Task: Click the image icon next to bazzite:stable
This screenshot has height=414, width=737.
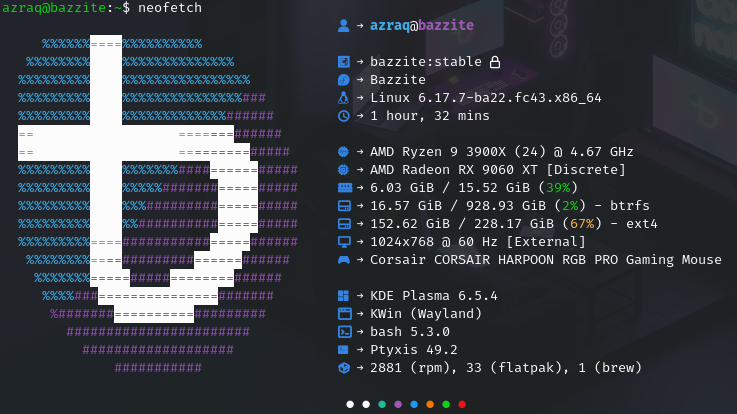Action: [x=344, y=62]
